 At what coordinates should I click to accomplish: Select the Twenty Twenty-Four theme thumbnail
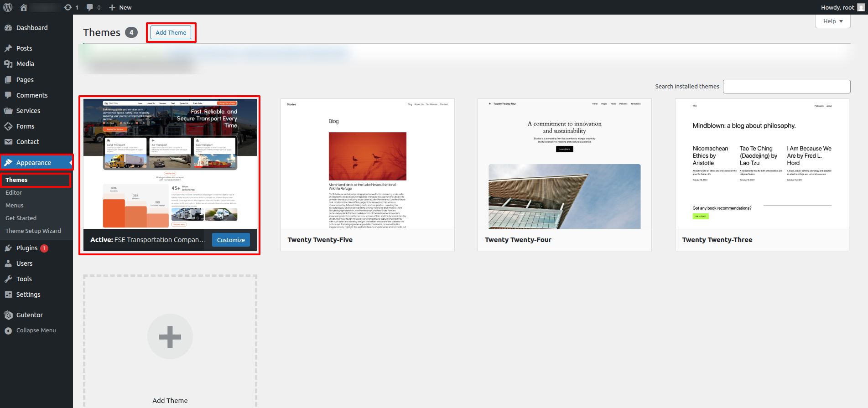(x=564, y=164)
